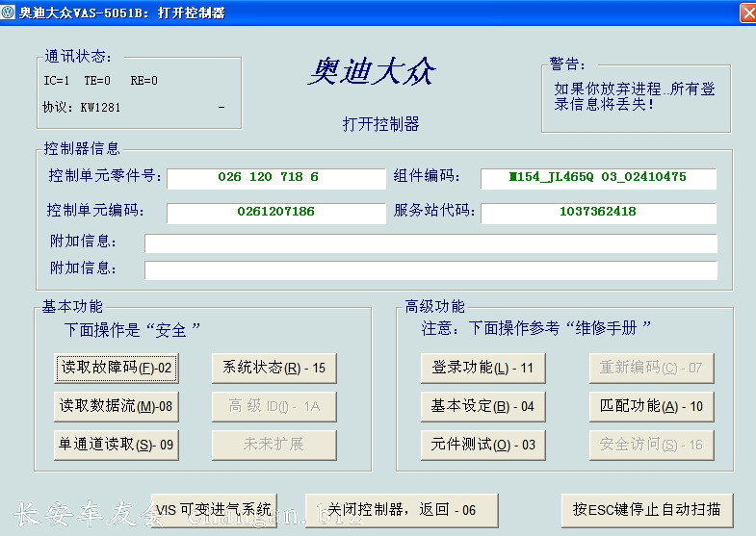Click the 控制单元零件号 field 026 120 718 6
This screenshot has height=536, width=756.
point(276,178)
